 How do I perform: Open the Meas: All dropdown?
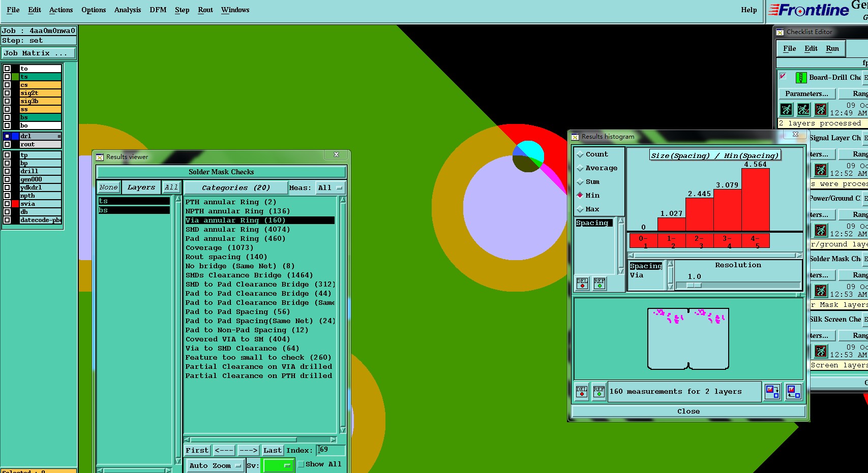pos(330,188)
